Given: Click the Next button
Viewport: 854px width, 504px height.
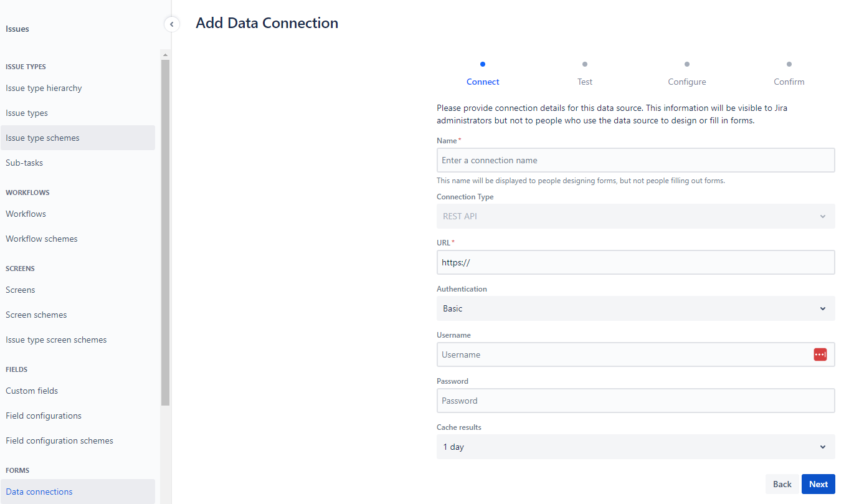Looking at the screenshot, I should [818, 484].
